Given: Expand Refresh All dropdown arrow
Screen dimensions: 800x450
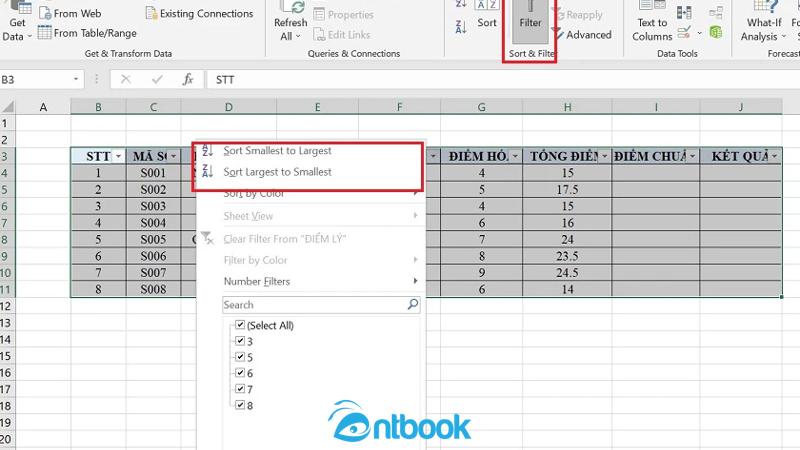Looking at the screenshot, I should (x=298, y=36).
